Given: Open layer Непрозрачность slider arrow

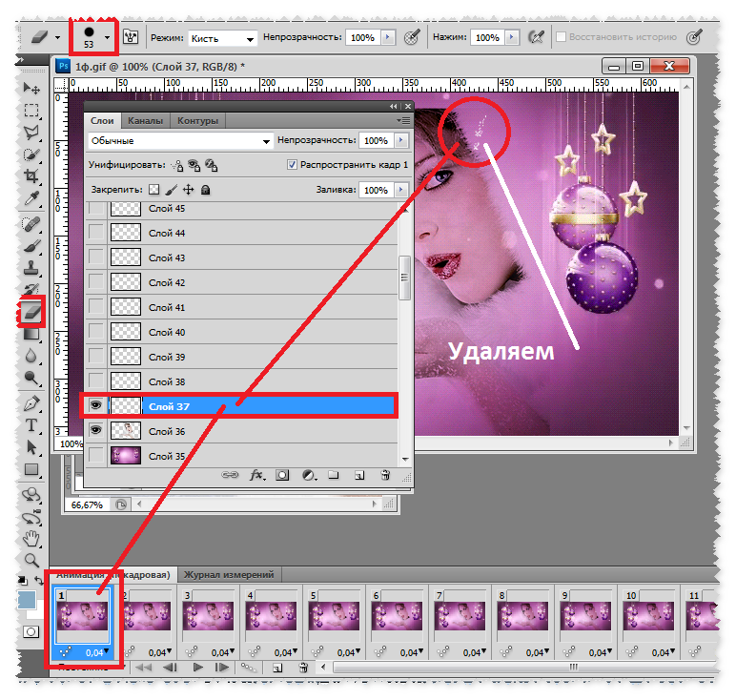Looking at the screenshot, I should tap(400, 140).
